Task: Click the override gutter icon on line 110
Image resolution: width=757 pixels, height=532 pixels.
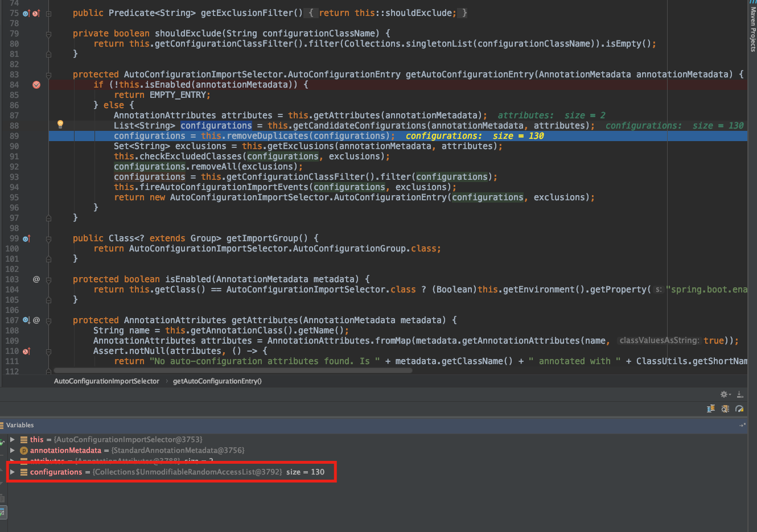Action: coord(26,351)
